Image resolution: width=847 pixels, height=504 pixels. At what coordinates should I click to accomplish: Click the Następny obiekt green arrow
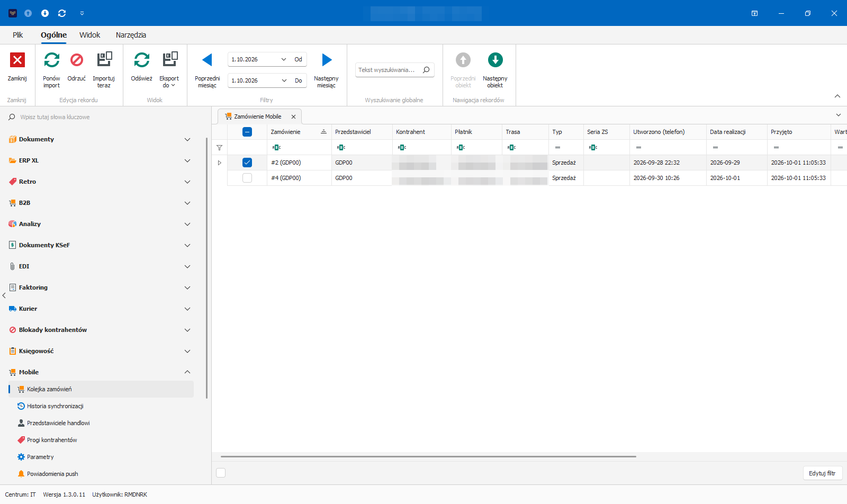click(495, 60)
